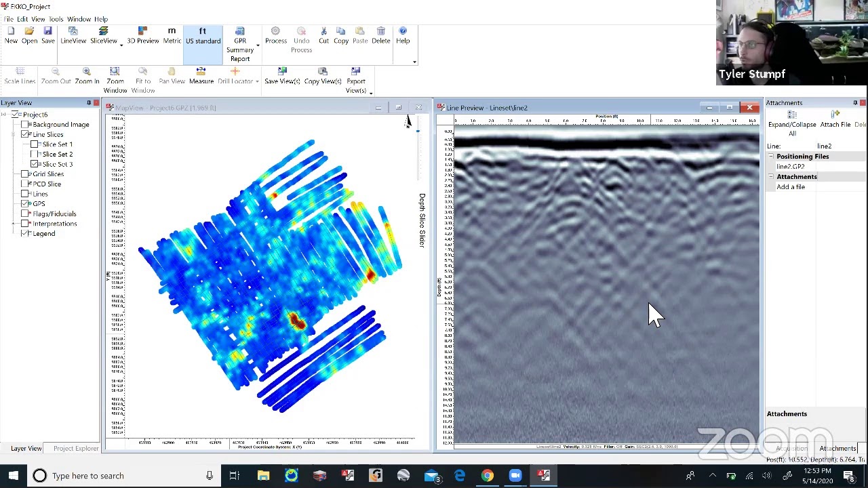868x488 pixels.
Task: Select the SliceView icon
Action: (x=103, y=35)
